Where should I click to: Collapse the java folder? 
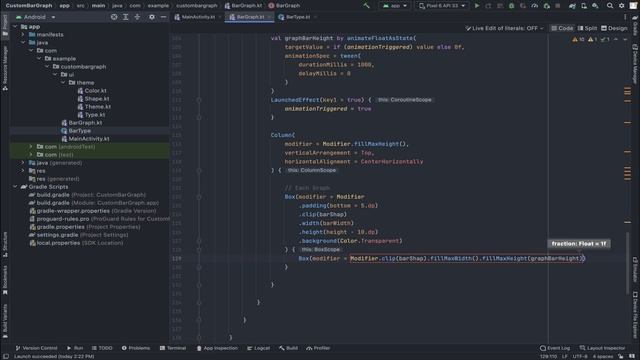coord(23,42)
